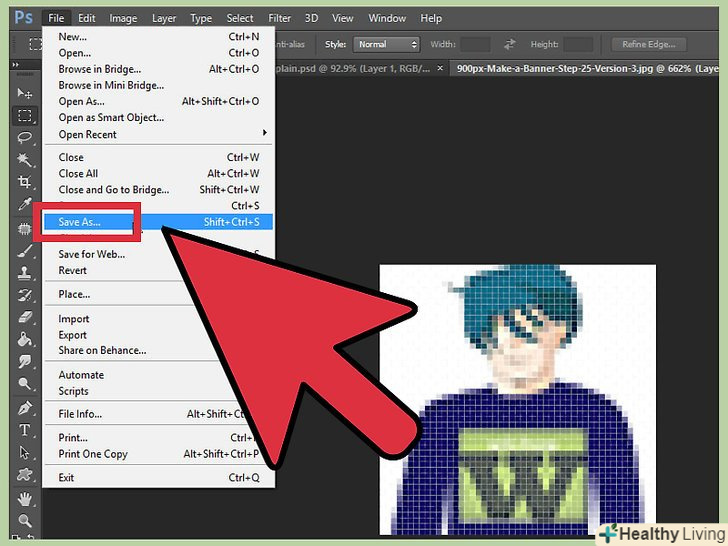The image size is (728, 546).
Task: Select the Brush tool
Action: [25, 251]
